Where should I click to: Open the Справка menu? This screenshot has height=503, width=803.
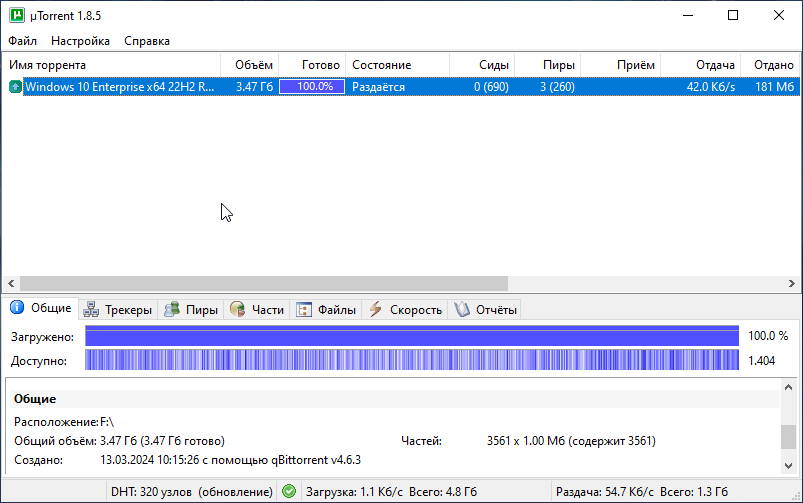(x=147, y=41)
